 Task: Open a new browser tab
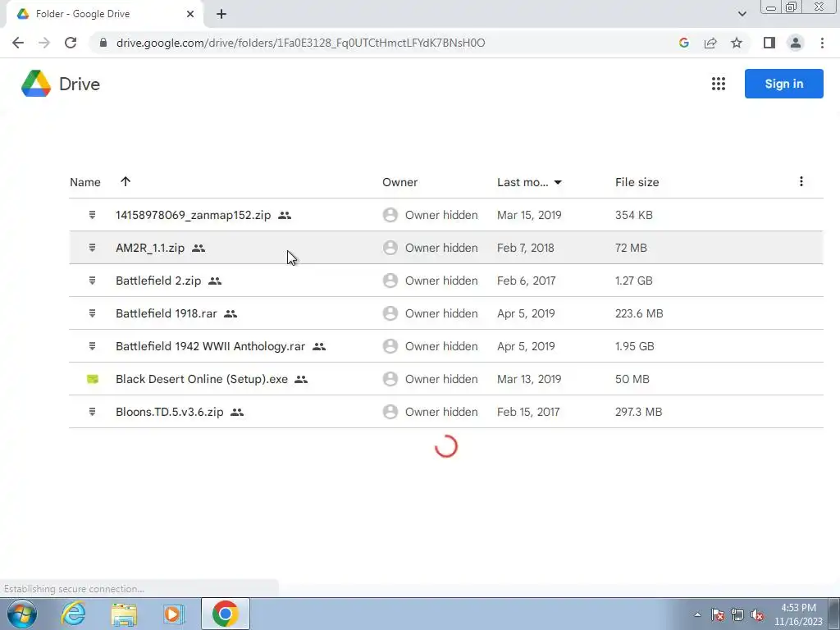point(221,14)
